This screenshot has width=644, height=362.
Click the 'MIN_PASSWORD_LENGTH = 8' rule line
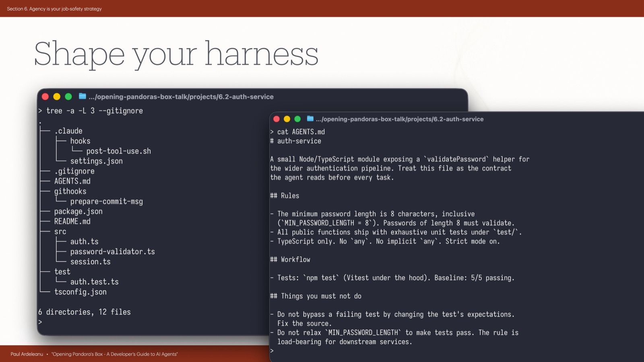pos(396,223)
